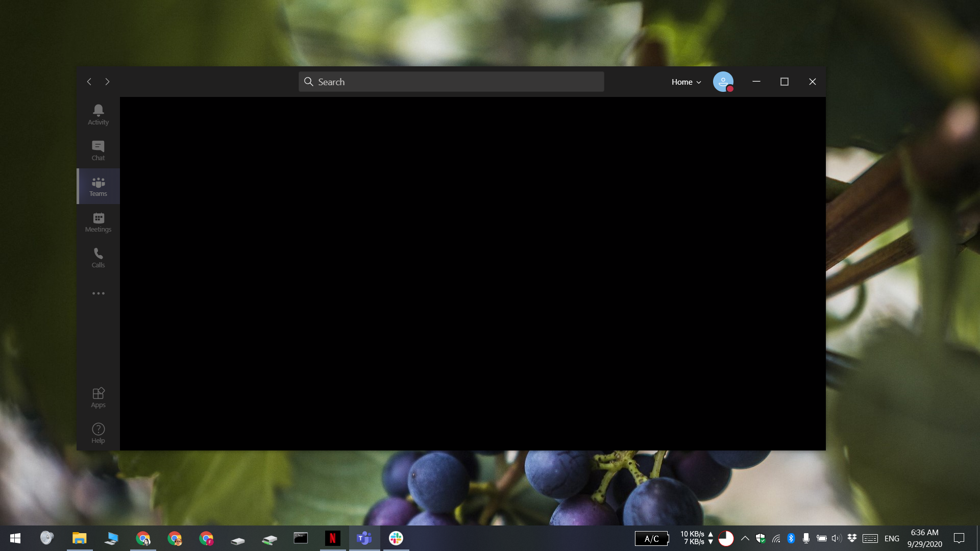The height and width of the screenshot is (551, 980).
Task: Click Slack icon in taskbar
Action: click(x=397, y=538)
